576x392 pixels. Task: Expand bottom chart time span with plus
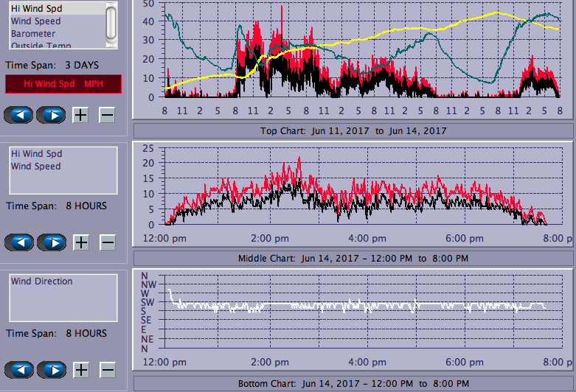pyautogui.click(x=81, y=370)
